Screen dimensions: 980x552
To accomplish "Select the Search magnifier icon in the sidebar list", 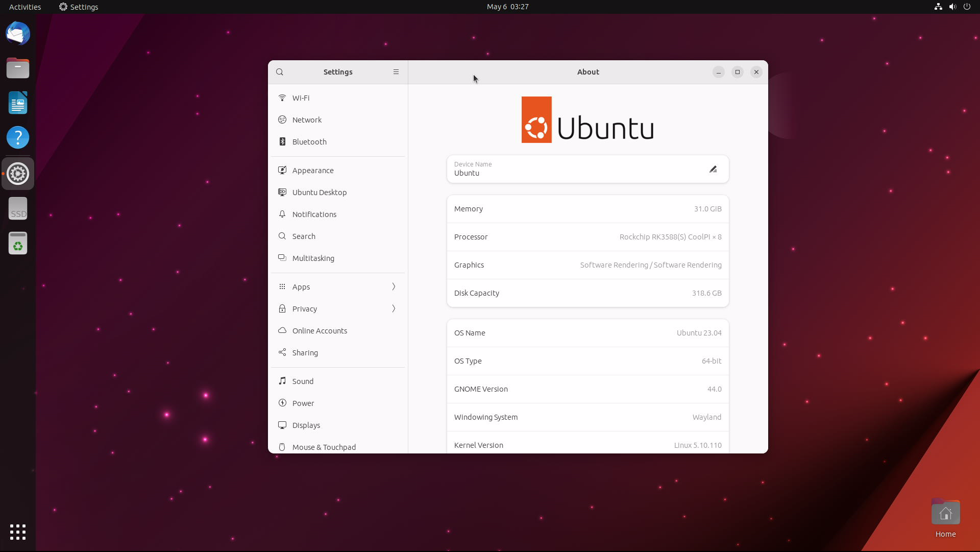I will (282, 236).
